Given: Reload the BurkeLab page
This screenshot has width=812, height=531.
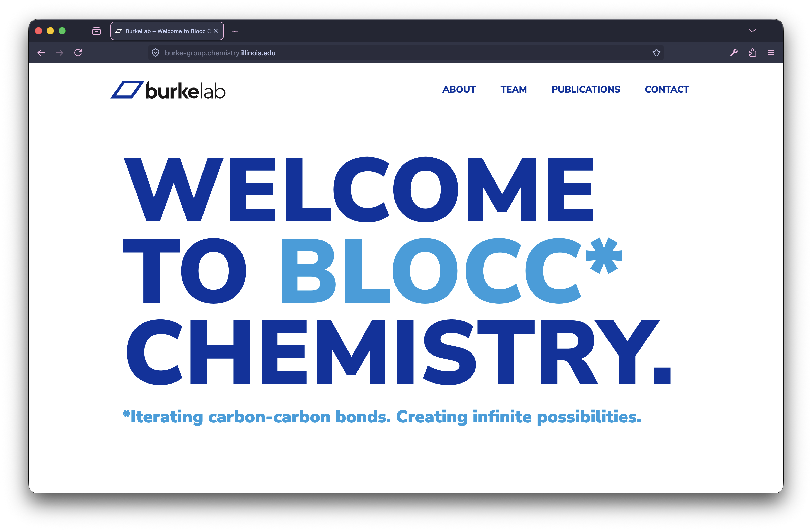Looking at the screenshot, I should click(78, 53).
